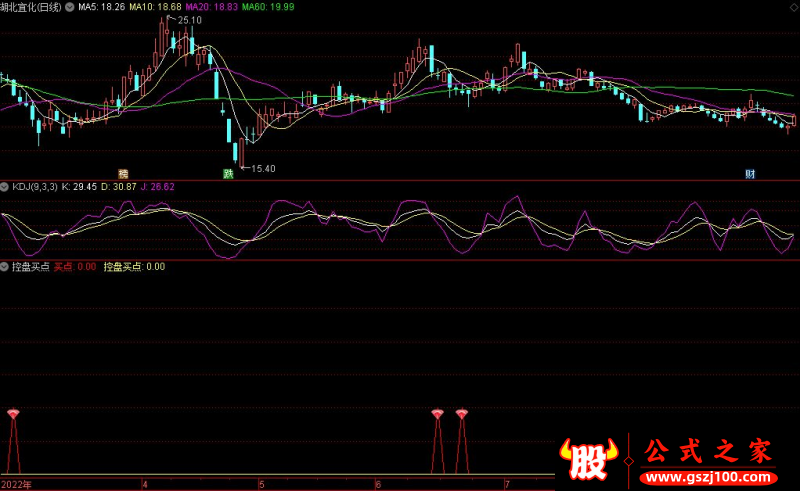Click the 15.40 low price label
The height and width of the screenshot is (491, 800).
point(262,168)
